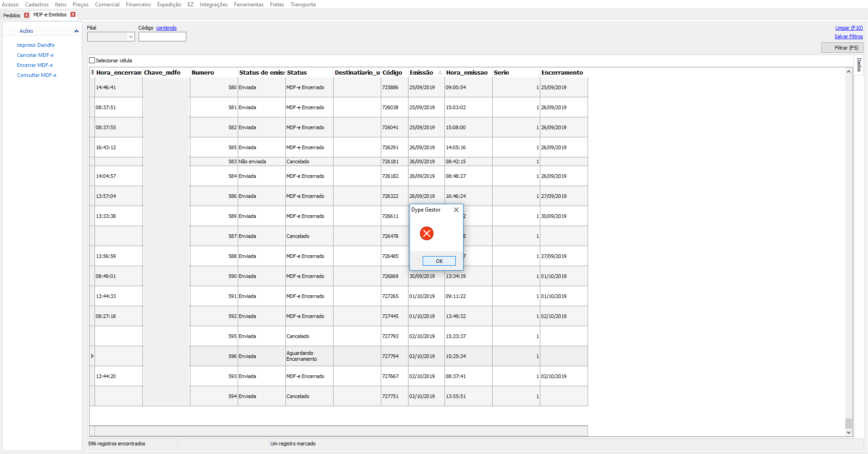Click Aguardando Encerramento status cell
868x454 pixels.
click(x=309, y=356)
